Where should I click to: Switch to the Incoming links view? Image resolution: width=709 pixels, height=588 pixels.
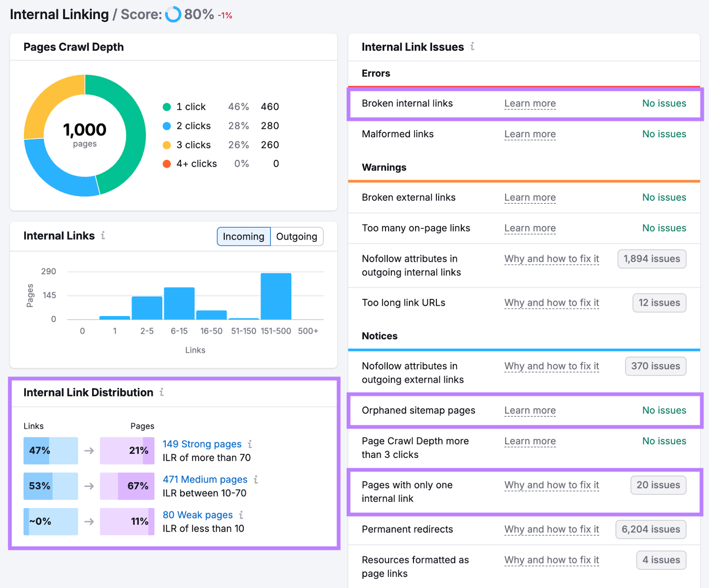(243, 236)
